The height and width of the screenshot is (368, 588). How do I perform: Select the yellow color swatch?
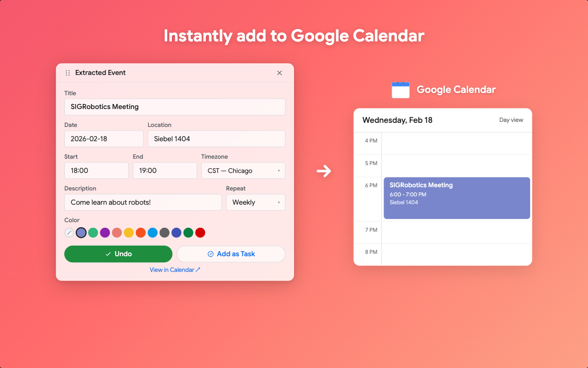tap(129, 233)
